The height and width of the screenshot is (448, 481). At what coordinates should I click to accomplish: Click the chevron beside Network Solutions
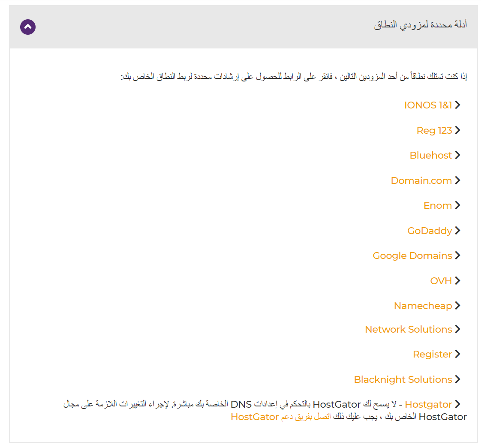[458, 329]
